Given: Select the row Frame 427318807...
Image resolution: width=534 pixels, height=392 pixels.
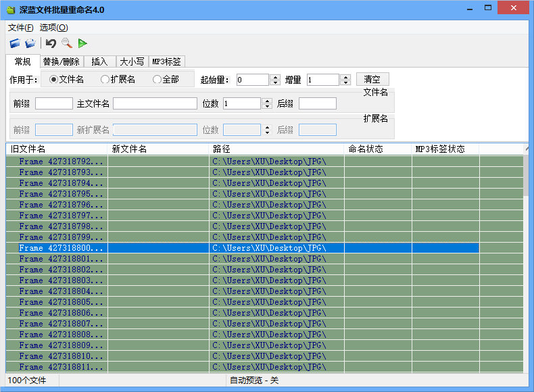Looking at the screenshot, I should pos(243,324).
